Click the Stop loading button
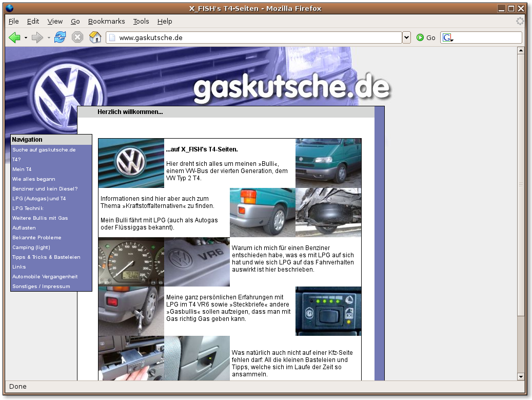Screen dimensions: 532x400 [77, 37]
